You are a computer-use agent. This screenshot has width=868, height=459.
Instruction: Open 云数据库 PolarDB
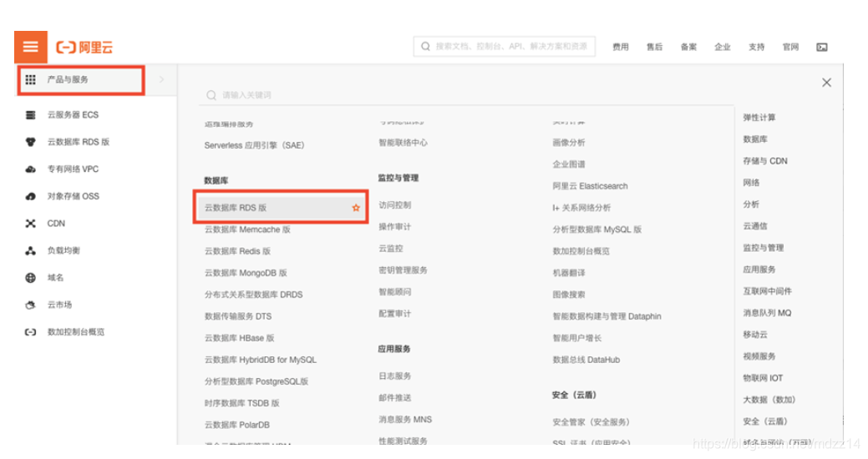[x=237, y=425]
